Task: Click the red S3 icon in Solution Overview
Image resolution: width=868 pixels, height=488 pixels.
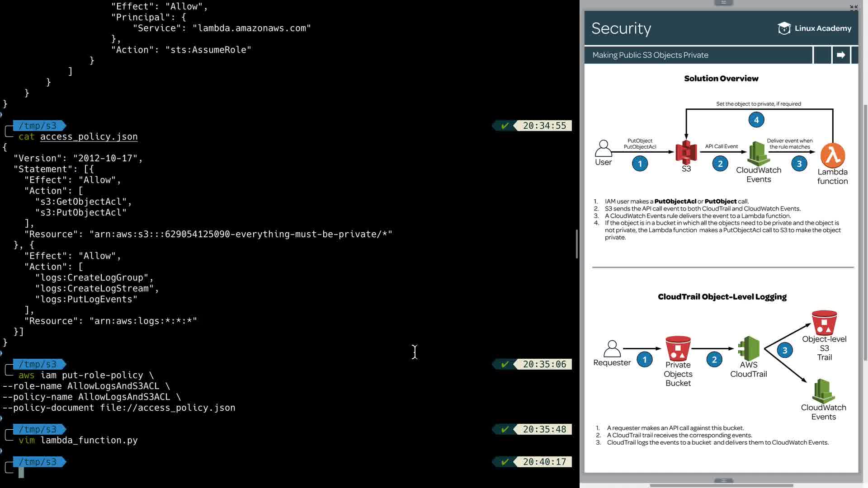Action: coord(686,152)
